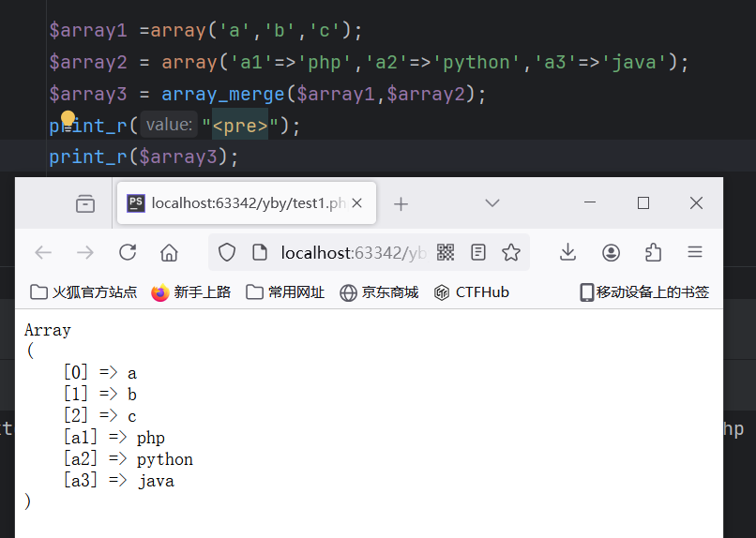756x538 pixels.
Task: Open the extensions puzzle piece menu
Action: pyautogui.click(x=653, y=252)
